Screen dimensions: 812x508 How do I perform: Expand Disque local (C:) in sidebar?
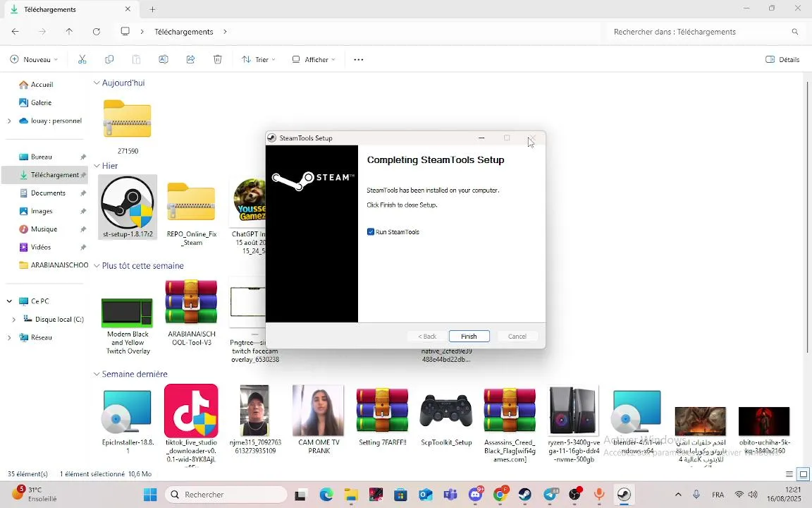click(14, 320)
